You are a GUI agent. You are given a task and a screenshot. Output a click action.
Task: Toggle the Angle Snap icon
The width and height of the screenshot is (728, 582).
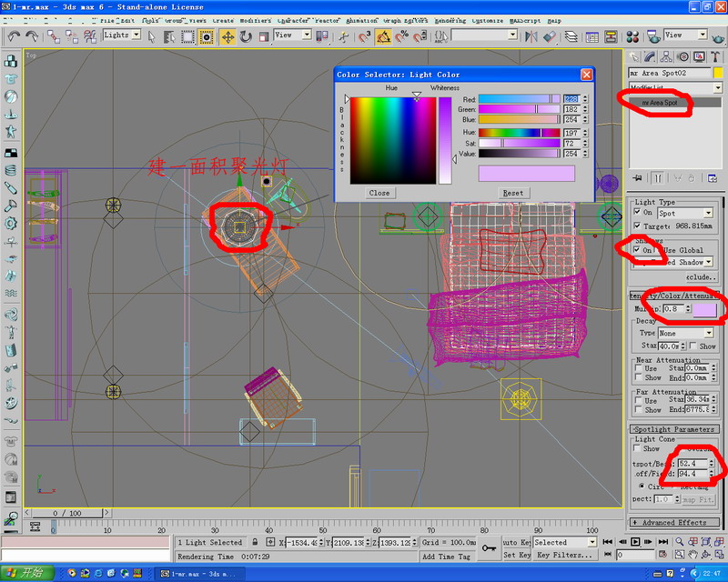click(x=384, y=35)
